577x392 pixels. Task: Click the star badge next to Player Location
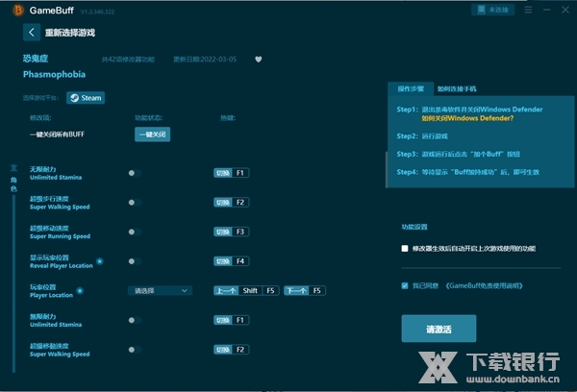tap(80, 291)
